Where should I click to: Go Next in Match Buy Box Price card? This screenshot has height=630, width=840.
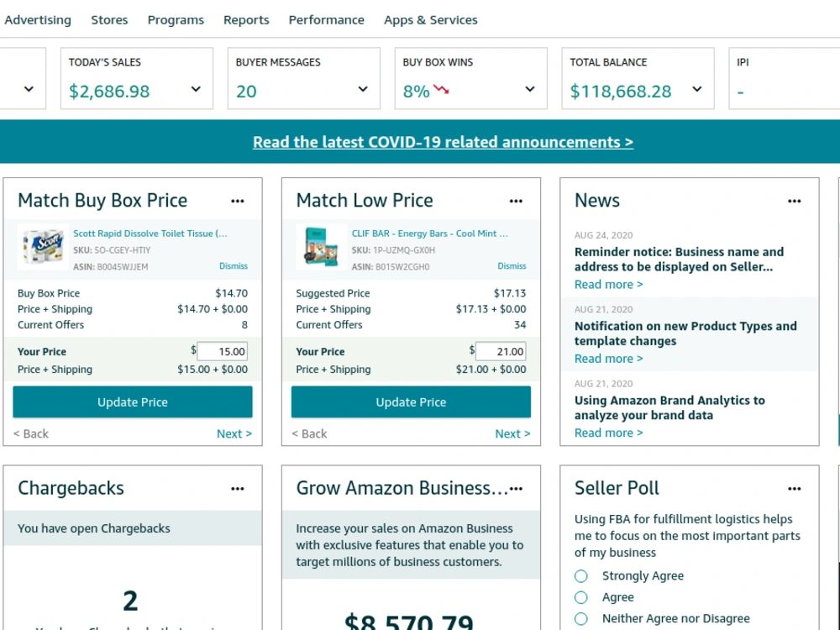click(x=234, y=434)
